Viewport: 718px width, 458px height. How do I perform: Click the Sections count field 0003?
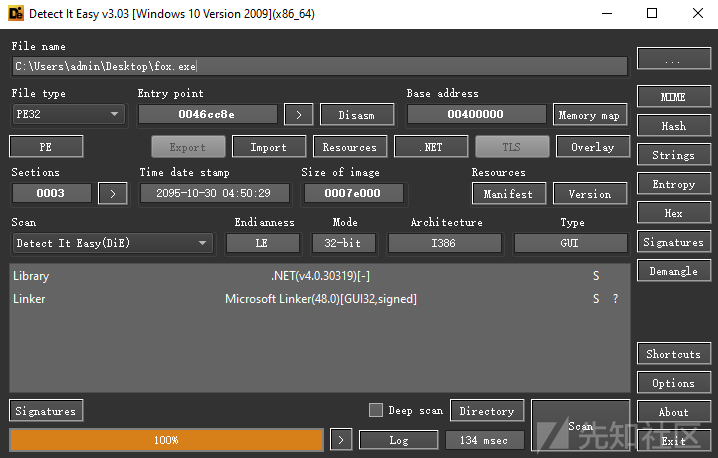pos(52,193)
